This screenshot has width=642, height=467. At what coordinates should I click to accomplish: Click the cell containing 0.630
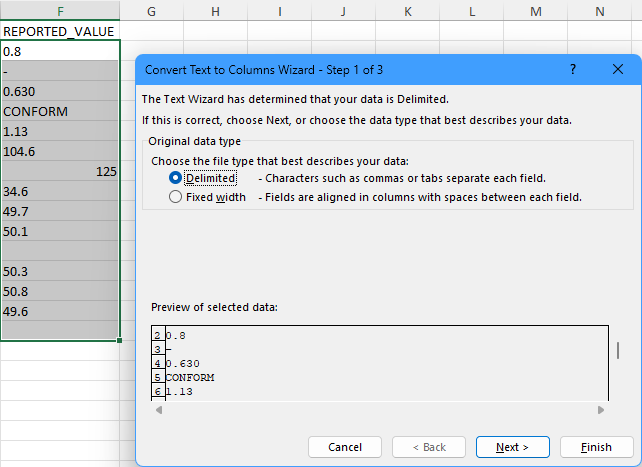point(60,91)
